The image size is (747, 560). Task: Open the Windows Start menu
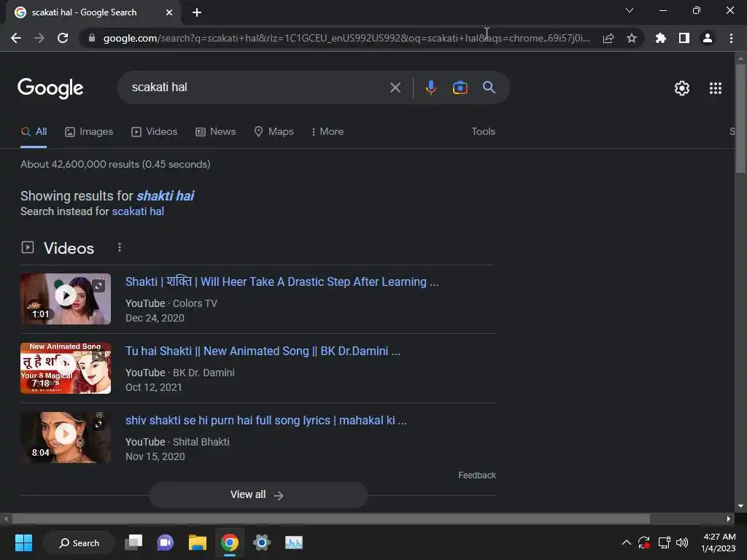[23, 542]
